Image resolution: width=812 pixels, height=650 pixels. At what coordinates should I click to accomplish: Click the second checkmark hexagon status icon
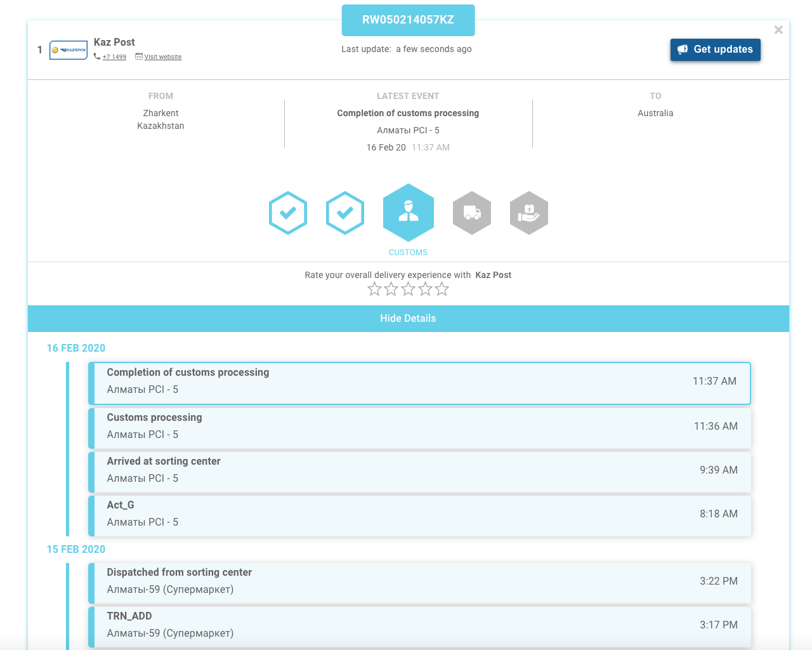pos(345,213)
